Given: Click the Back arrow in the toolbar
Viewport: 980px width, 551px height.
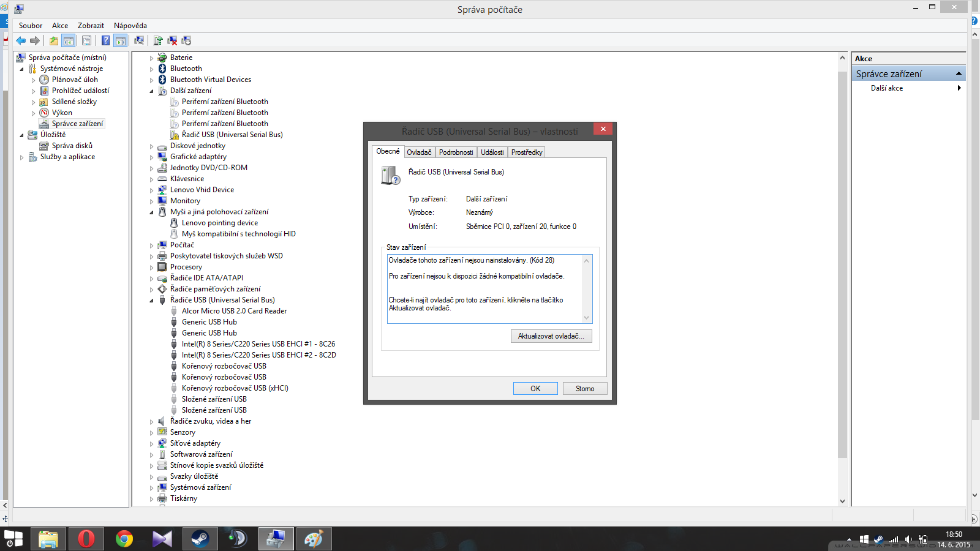Looking at the screenshot, I should [21, 40].
